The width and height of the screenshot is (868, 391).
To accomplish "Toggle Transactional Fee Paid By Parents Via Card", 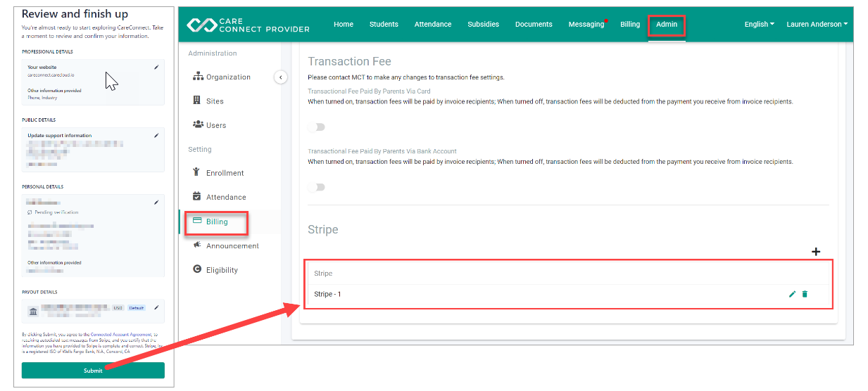I will (x=317, y=127).
